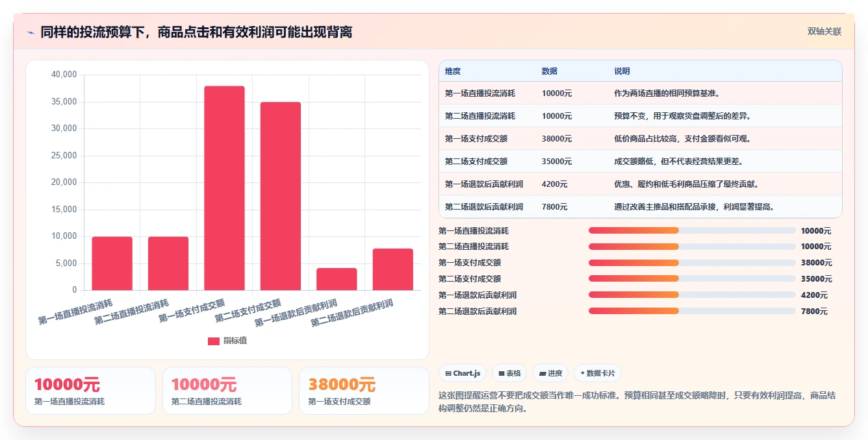The image size is (868, 440).
Task: Click the 35000元 value beside its progress bar
Action: pyautogui.click(x=816, y=279)
